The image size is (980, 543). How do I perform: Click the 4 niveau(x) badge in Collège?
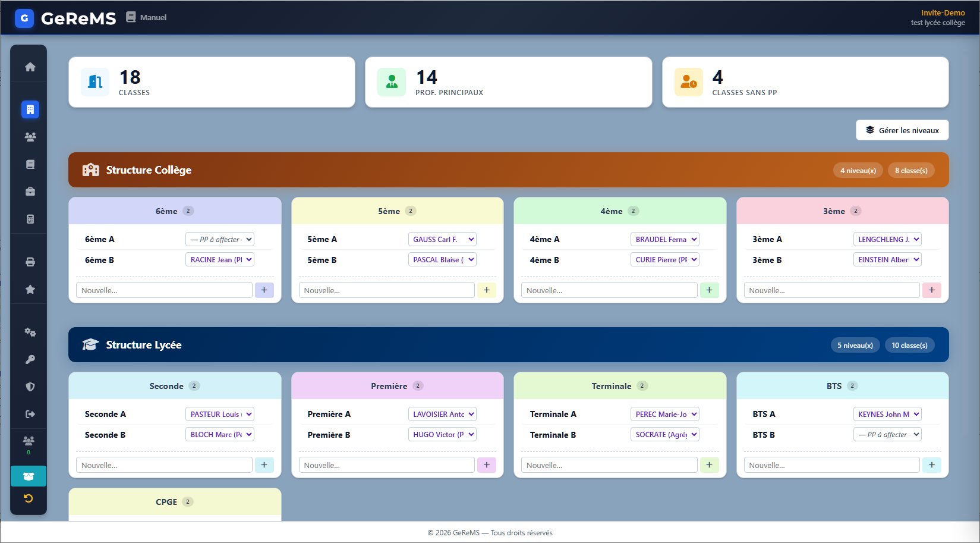858,171
